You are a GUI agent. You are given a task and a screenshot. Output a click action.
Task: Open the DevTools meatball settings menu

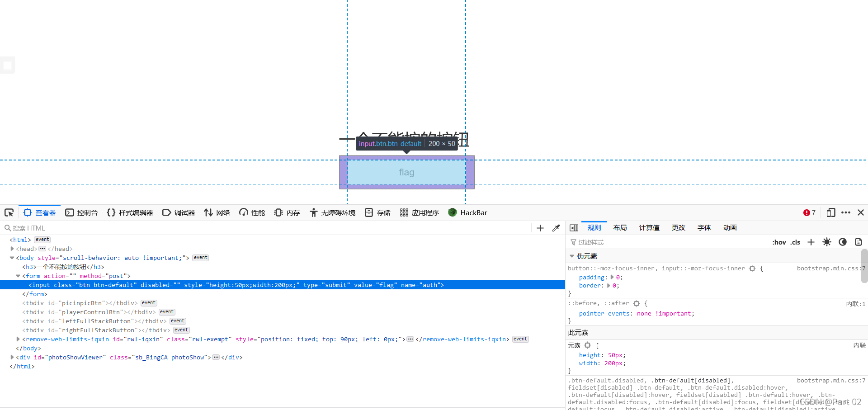[846, 212]
